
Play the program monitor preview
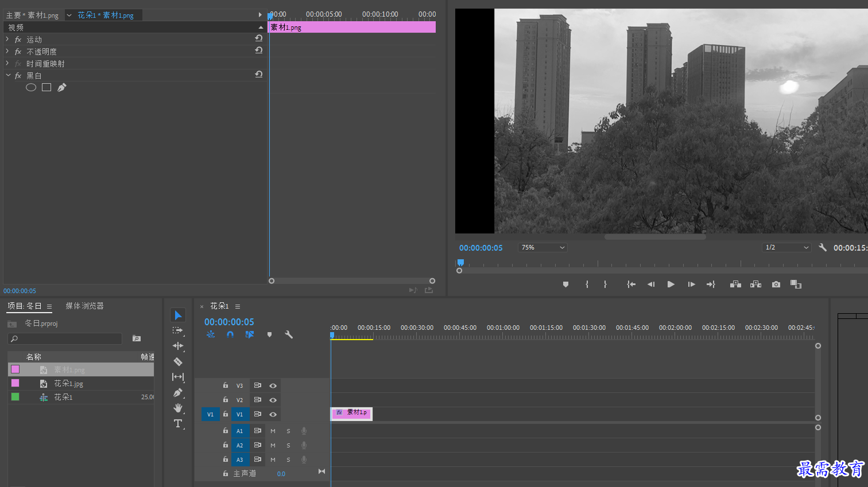[671, 285]
